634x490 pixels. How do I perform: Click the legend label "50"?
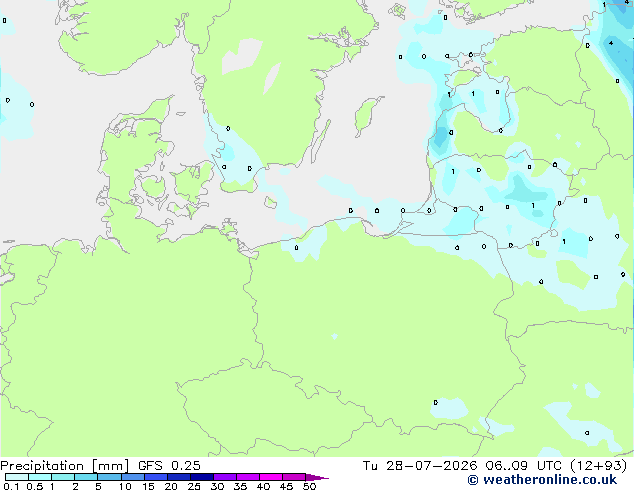(x=309, y=486)
